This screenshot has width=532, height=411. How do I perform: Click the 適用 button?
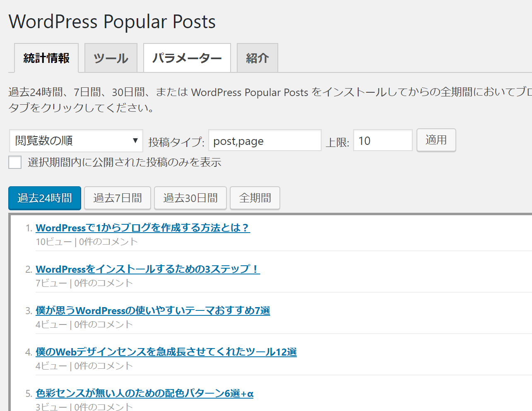436,140
